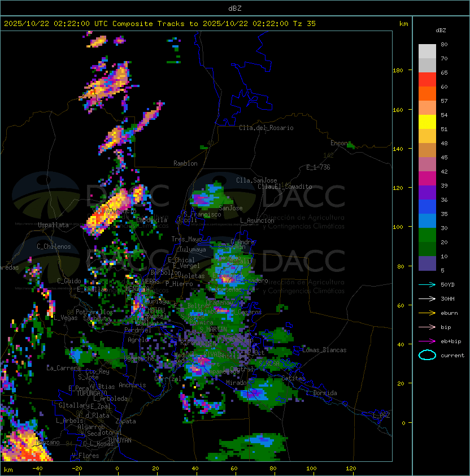This screenshot has width=470, height=476.
Task: Click the 'dBZ' heading above the color scale
Action: pos(441,31)
